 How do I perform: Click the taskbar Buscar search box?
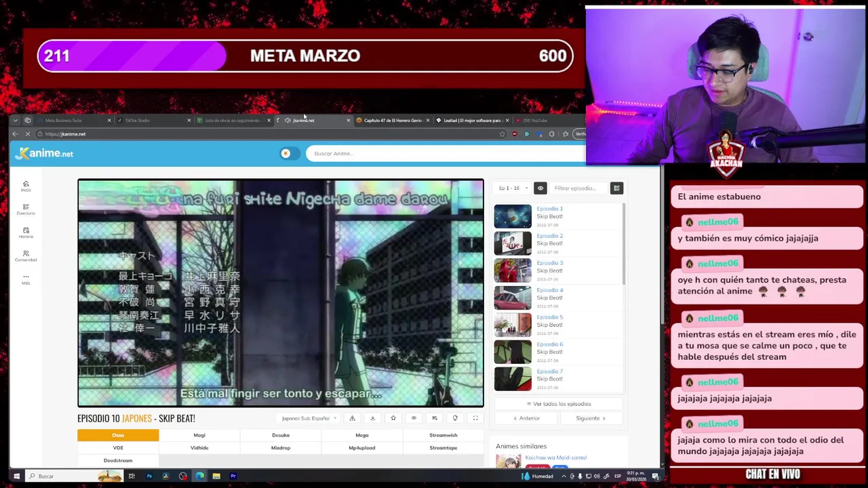pyautogui.click(x=74, y=476)
